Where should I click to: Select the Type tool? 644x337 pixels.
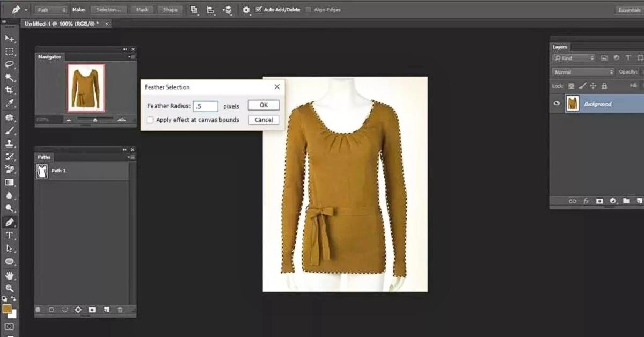point(9,235)
